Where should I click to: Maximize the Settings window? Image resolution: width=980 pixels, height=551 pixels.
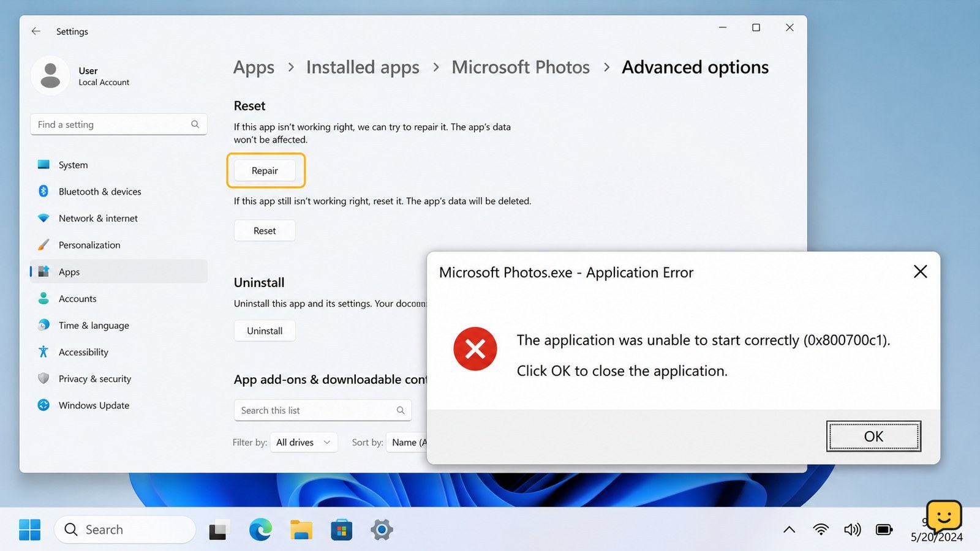pyautogui.click(x=756, y=28)
